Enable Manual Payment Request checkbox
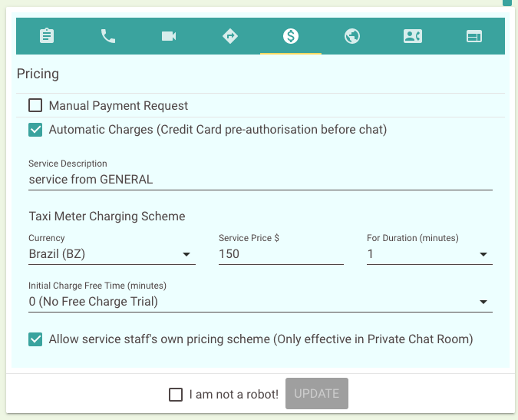This screenshot has height=420, width=518. click(35, 105)
